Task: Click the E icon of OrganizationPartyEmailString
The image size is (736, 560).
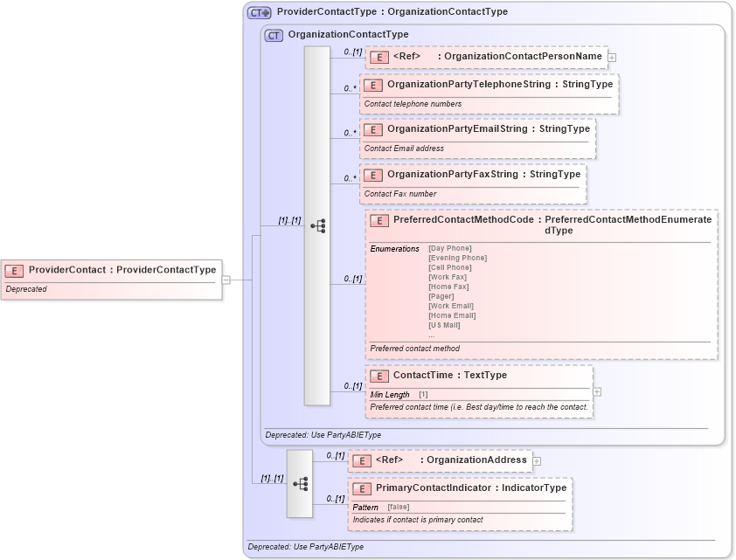Action: click(373, 129)
